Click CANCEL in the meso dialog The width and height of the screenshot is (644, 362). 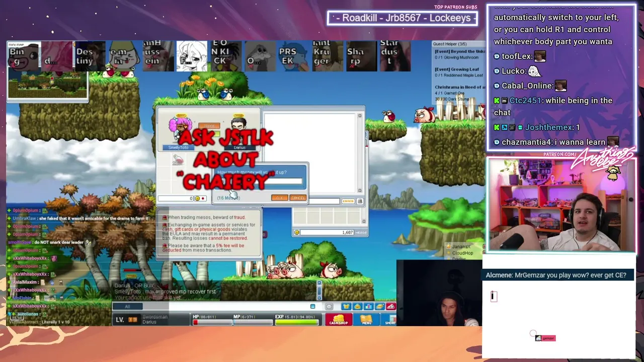pos(297,198)
